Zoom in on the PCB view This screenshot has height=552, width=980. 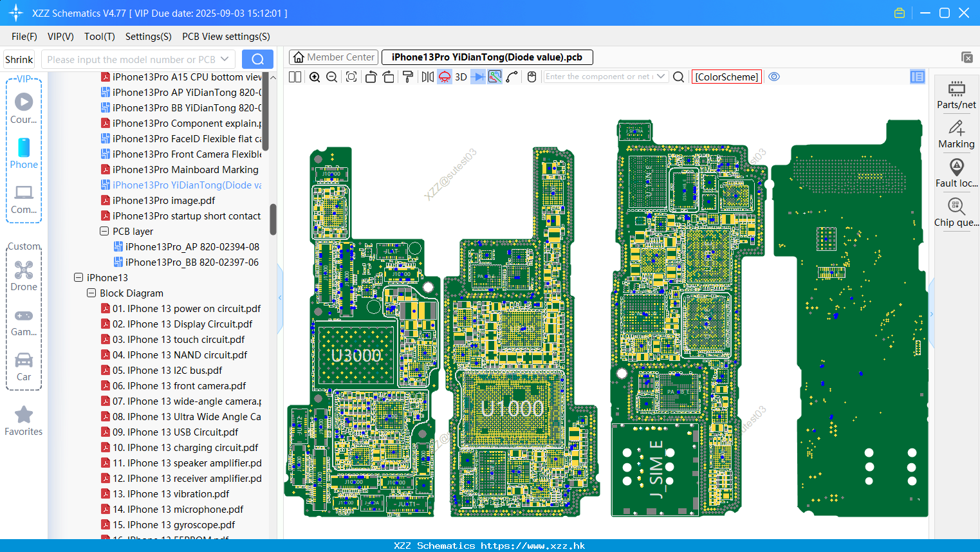tap(315, 77)
